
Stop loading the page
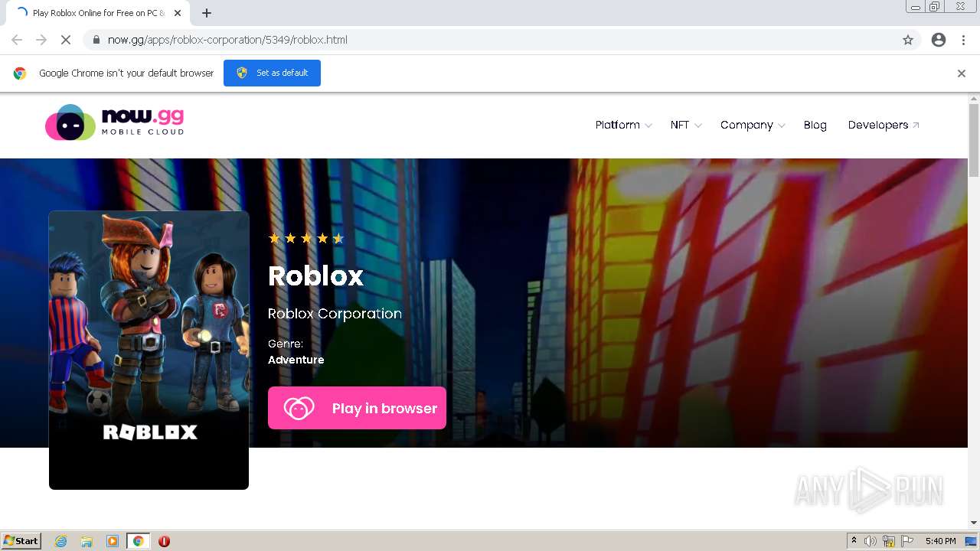click(66, 40)
